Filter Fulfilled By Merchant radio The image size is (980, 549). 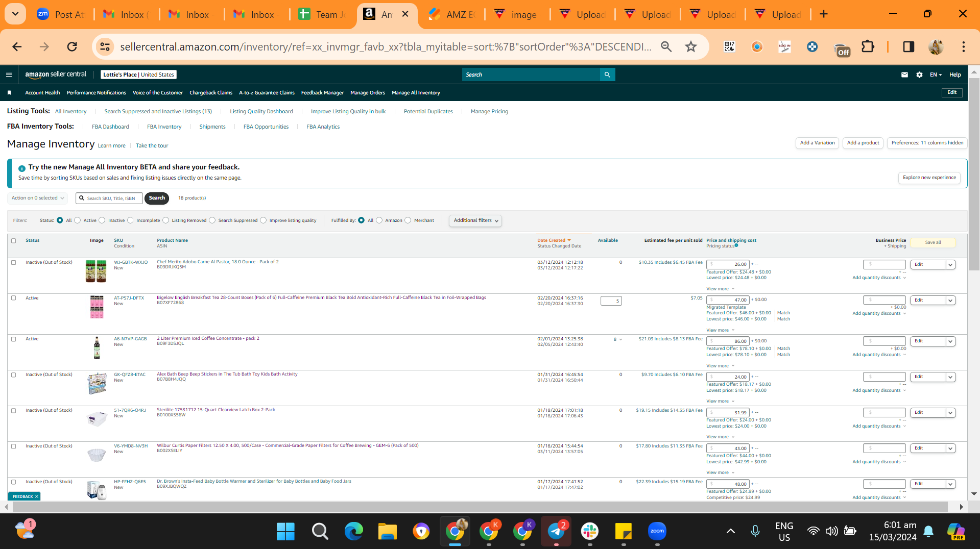408,220
